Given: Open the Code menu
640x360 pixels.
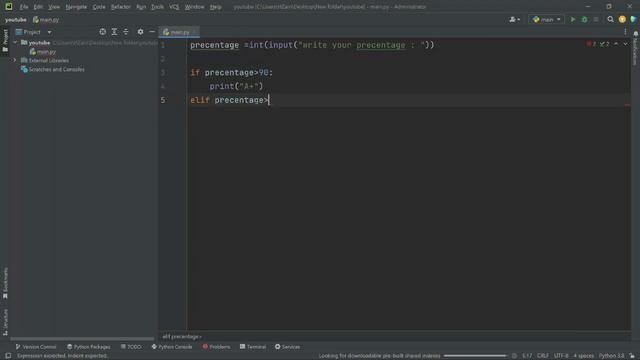Looking at the screenshot, I should (x=99, y=7).
